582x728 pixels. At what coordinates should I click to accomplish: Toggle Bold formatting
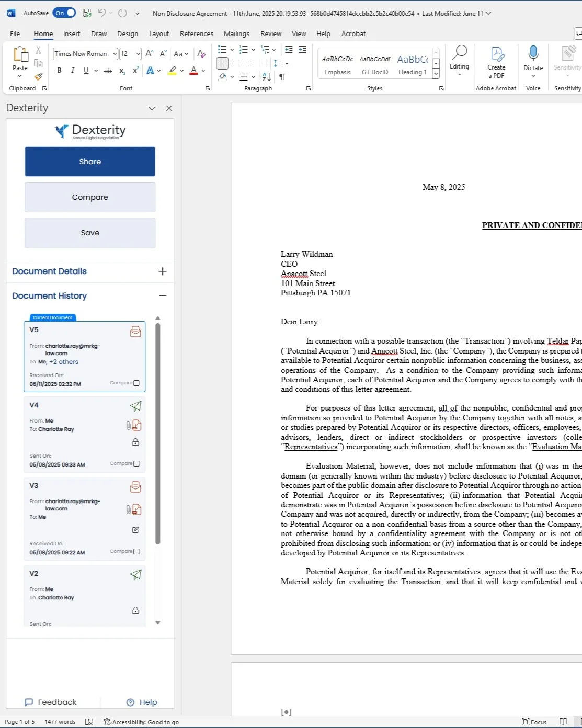[x=59, y=71]
